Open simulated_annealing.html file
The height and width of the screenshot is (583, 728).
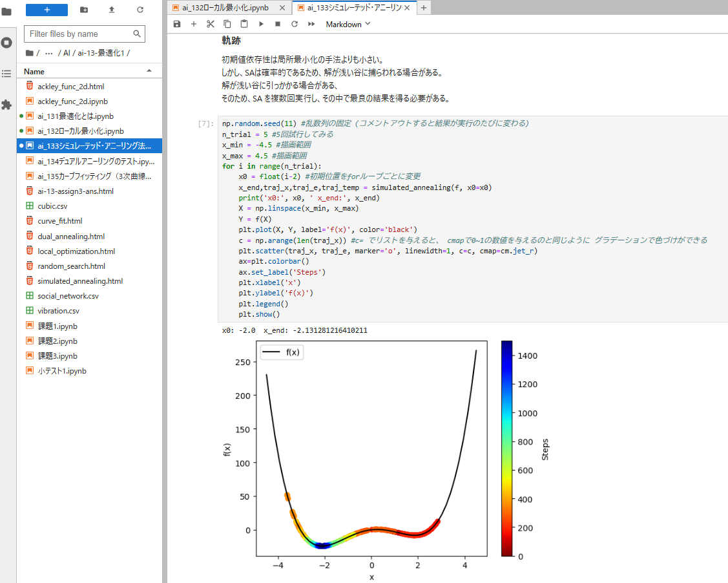tap(90, 281)
